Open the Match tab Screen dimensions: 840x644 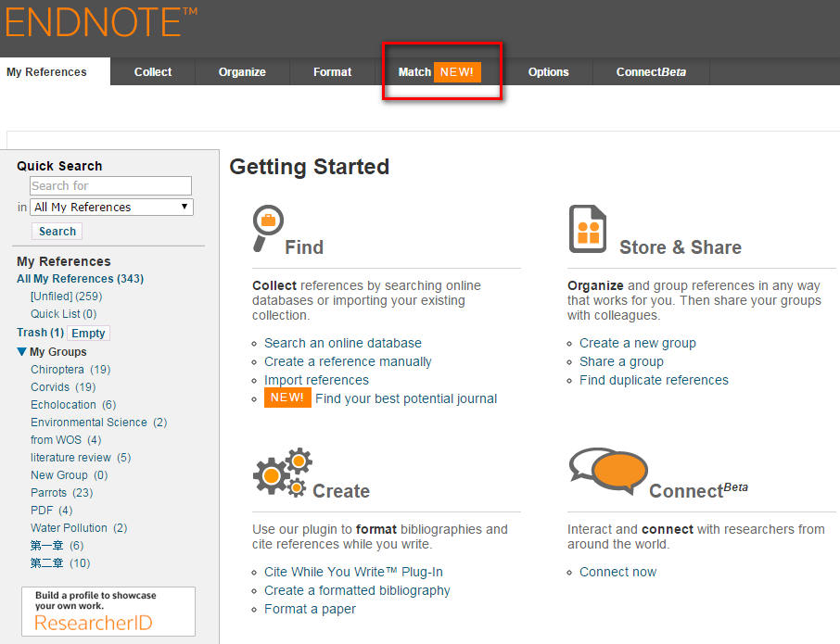(439, 71)
